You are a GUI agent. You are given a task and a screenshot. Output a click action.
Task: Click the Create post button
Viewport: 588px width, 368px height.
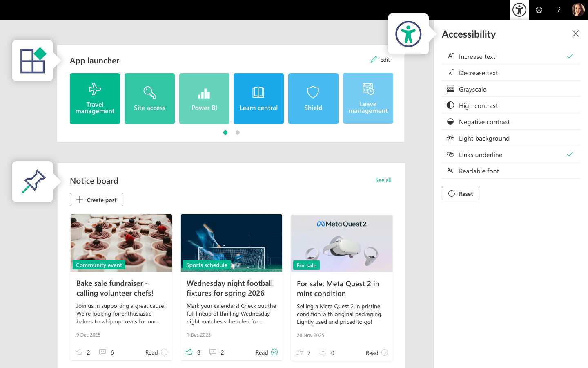pos(96,200)
